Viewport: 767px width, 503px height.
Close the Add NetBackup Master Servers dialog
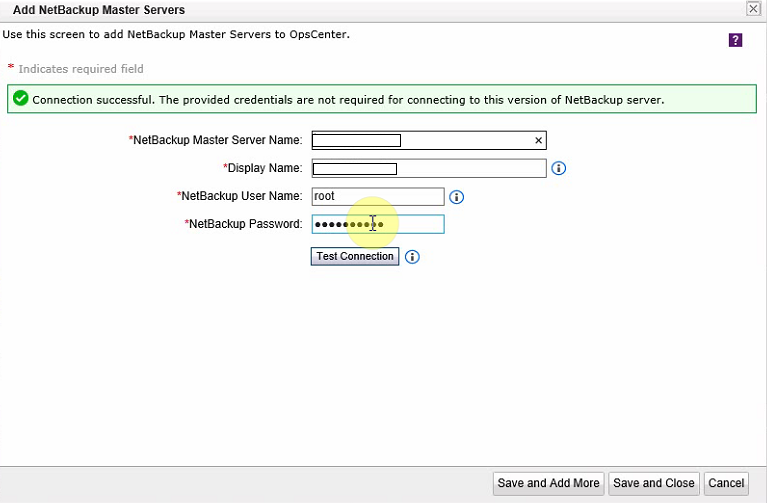(x=753, y=8)
